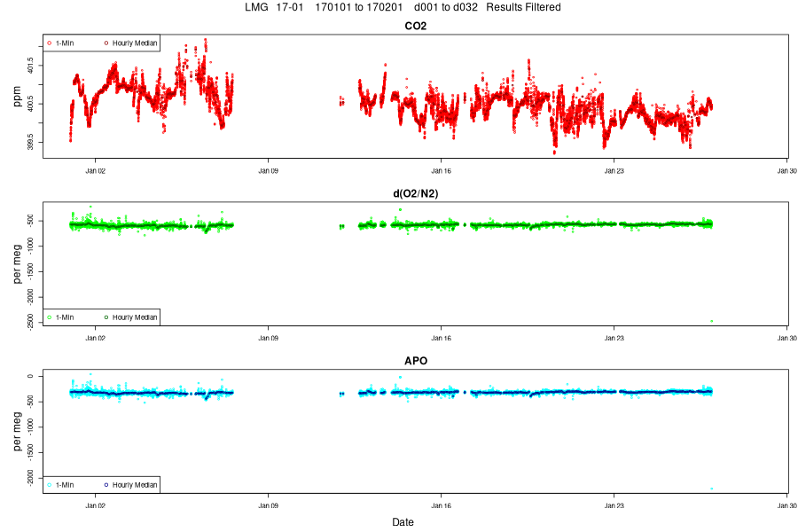Image resolution: width=798 pixels, height=532 pixels.
Task: Select the 'APO' panel title
Action: click(415, 361)
